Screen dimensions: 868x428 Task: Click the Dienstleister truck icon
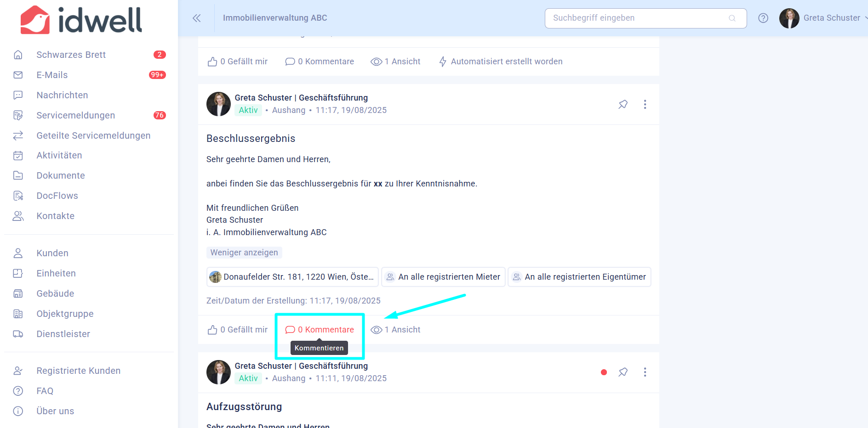click(18, 334)
